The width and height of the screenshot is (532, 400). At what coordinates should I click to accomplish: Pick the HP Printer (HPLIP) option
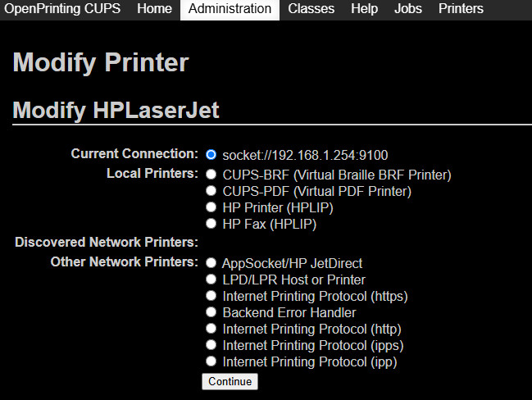(x=211, y=207)
